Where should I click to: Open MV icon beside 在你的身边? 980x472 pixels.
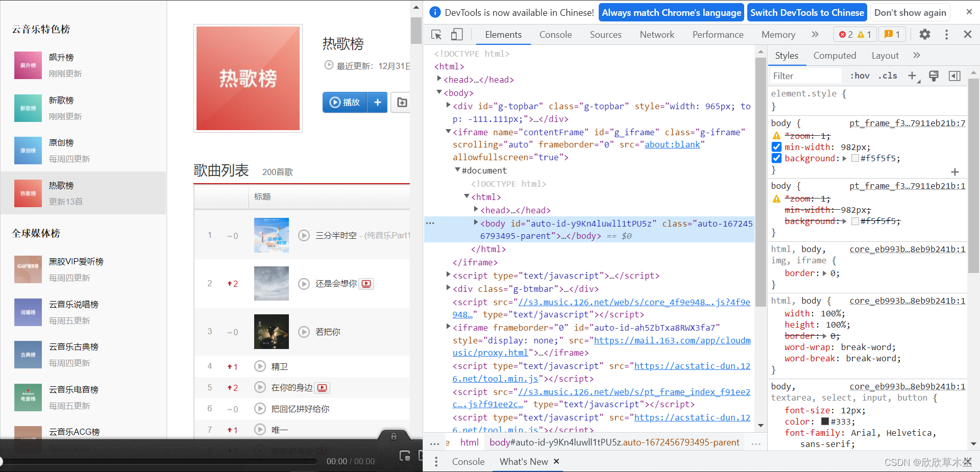[322, 388]
